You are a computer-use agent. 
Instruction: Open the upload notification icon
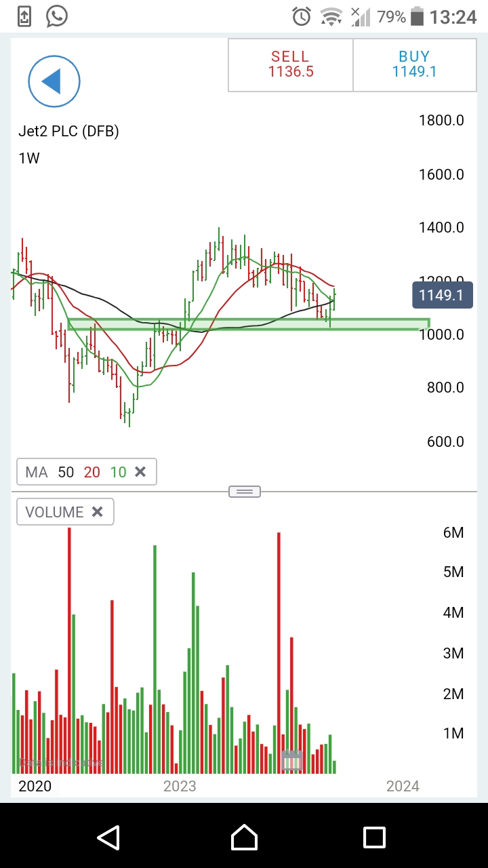pos(24,16)
